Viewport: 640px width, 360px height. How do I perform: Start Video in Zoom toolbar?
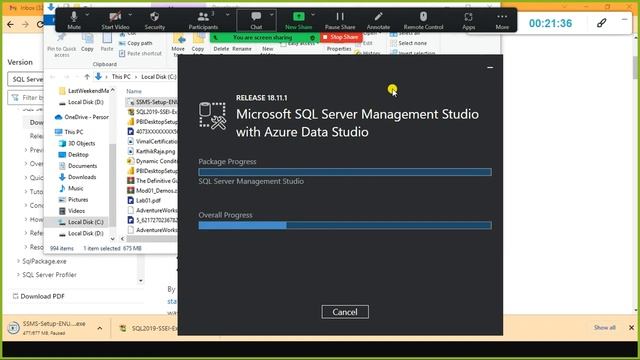pyautogui.click(x=115, y=20)
